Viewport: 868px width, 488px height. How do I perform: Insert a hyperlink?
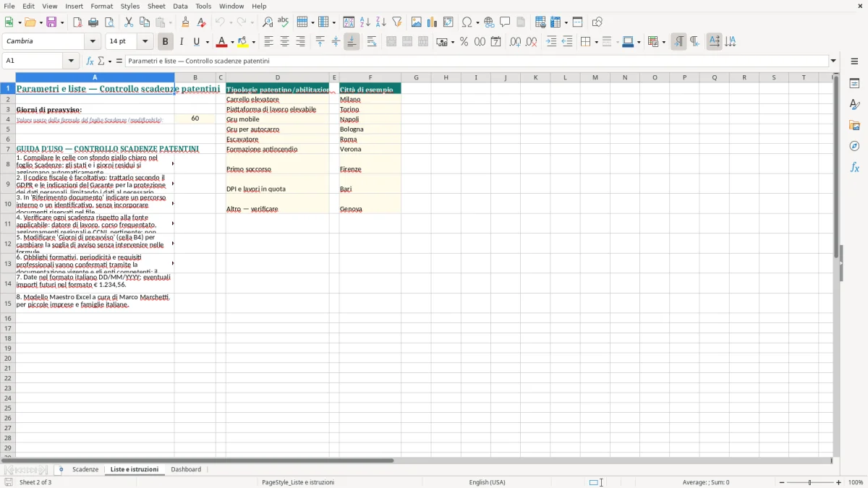coord(489,22)
